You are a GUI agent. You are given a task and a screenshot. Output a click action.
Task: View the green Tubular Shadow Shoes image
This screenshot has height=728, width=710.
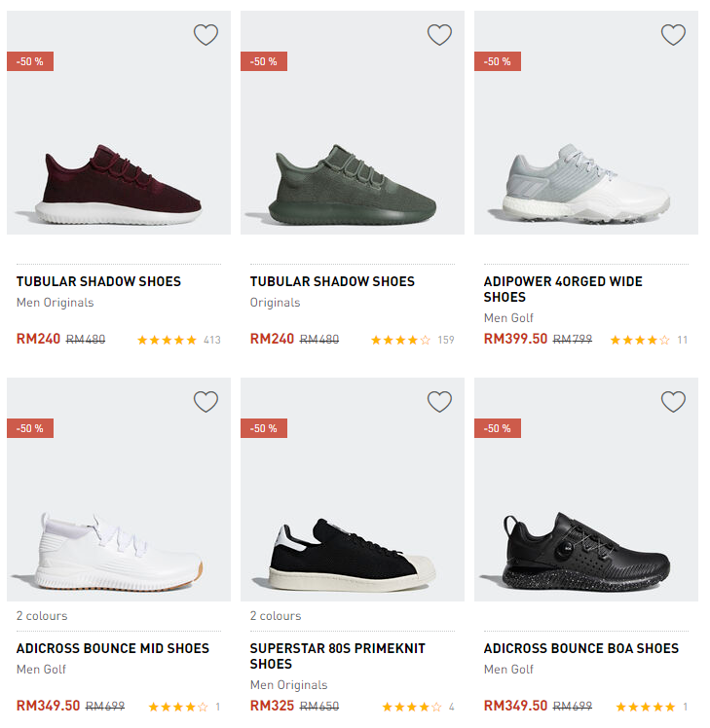coord(355,180)
